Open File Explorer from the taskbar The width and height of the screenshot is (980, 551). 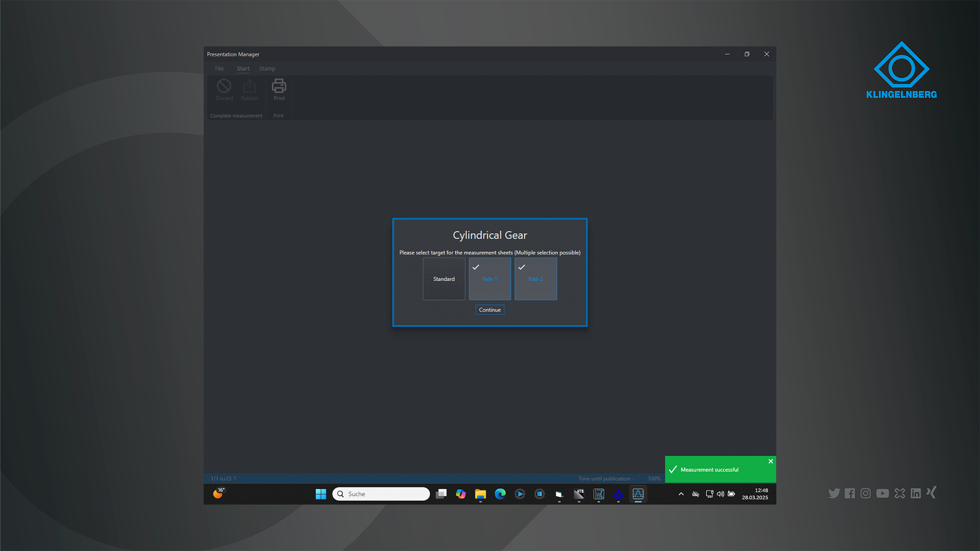point(480,494)
